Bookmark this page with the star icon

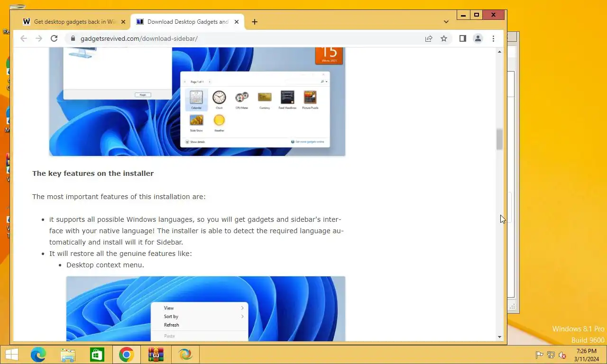coord(444,38)
